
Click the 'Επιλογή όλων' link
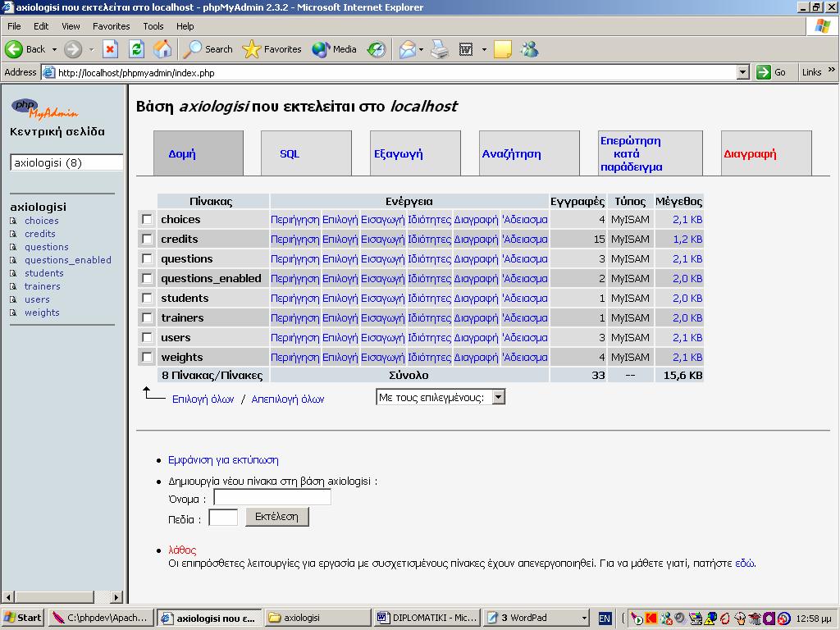click(x=203, y=399)
